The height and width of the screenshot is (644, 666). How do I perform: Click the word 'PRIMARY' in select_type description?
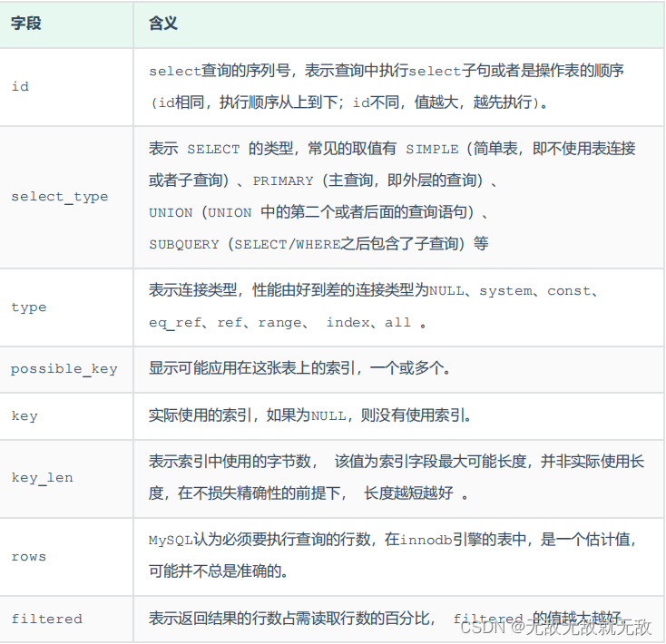283,181
